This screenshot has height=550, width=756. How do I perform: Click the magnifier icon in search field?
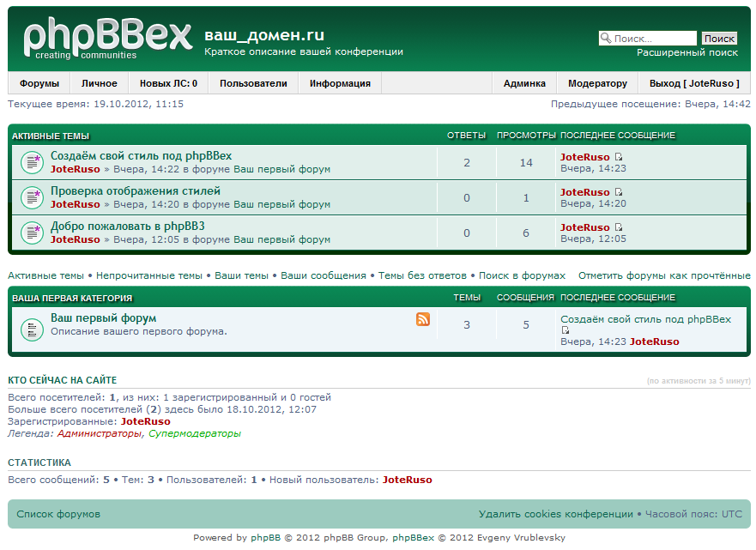tap(606, 39)
